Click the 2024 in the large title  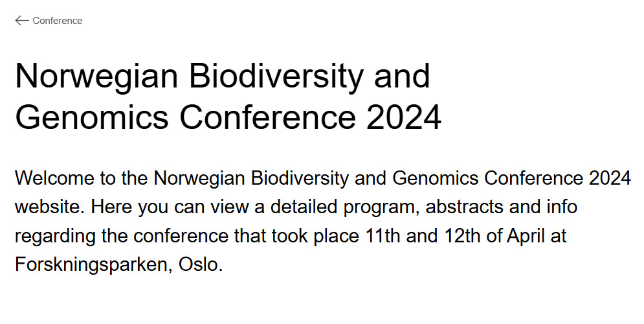coord(403,117)
